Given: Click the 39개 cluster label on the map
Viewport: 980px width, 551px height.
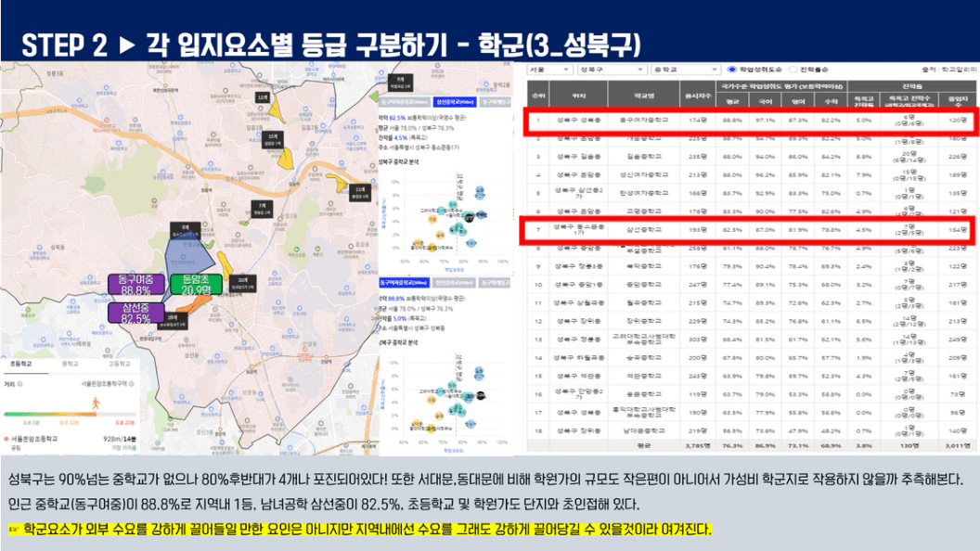Looking at the screenshot, I should tap(173, 321).
